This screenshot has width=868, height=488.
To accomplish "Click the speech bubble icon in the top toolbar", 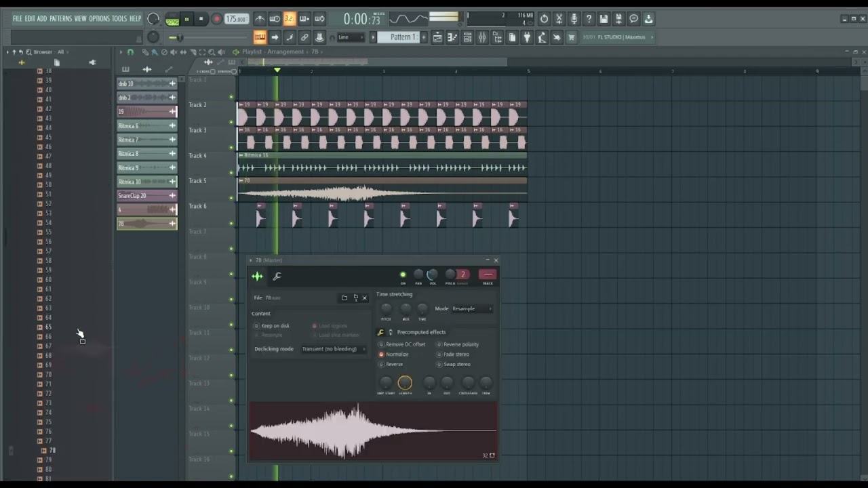I will tap(633, 19).
